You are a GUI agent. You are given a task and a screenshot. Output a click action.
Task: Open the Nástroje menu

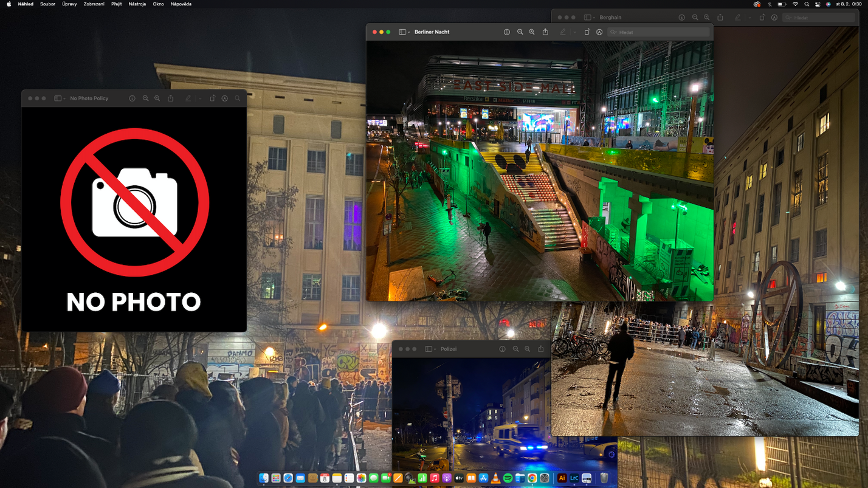[137, 4]
